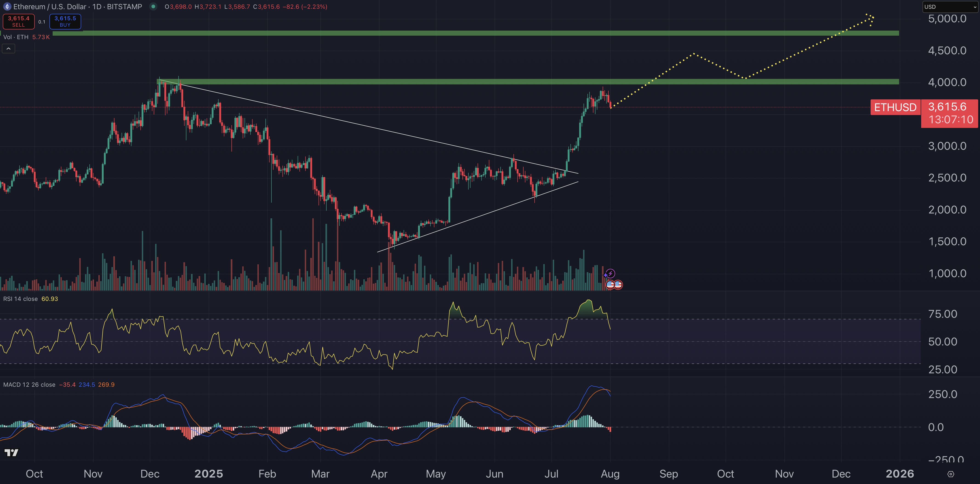Click the 5,000.0 price scale label
Screen dimensions: 980x484
[947, 19]
